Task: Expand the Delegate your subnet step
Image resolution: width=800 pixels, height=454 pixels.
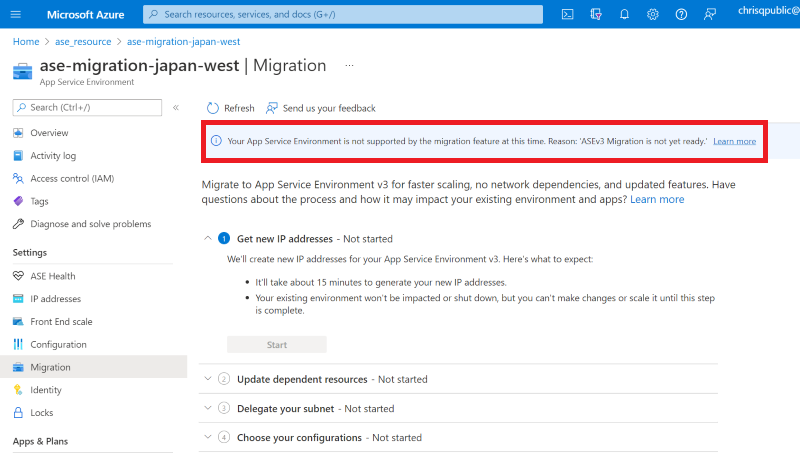Action: [x=208, y=408]
